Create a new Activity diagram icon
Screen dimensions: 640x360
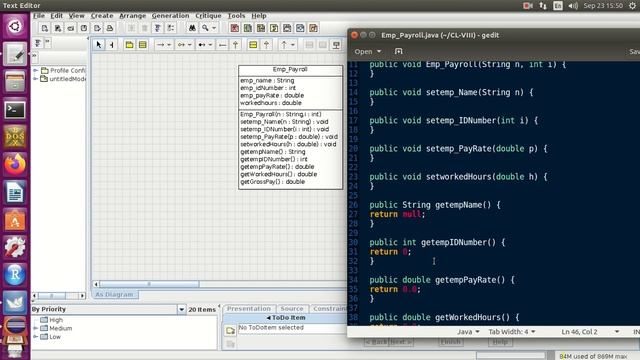300,28
